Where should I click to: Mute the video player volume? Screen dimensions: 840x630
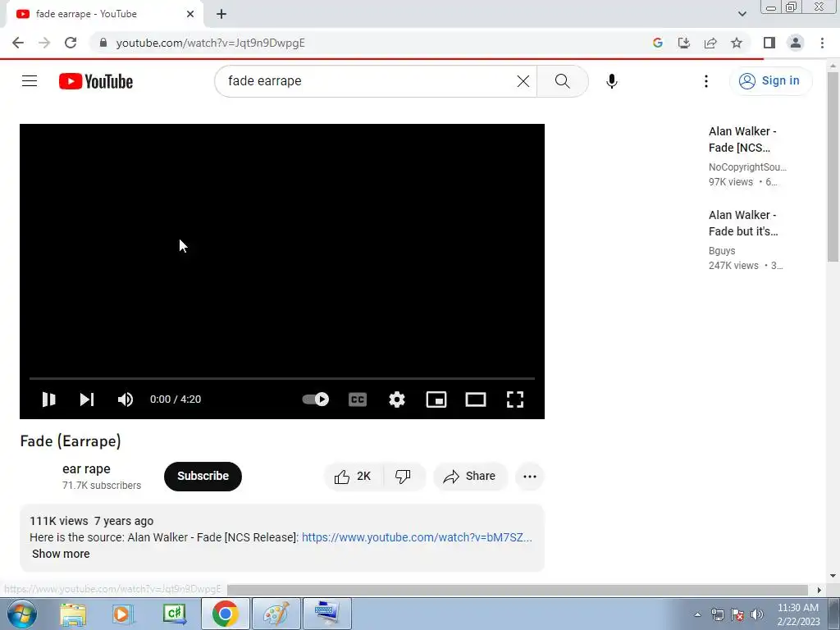126,399
